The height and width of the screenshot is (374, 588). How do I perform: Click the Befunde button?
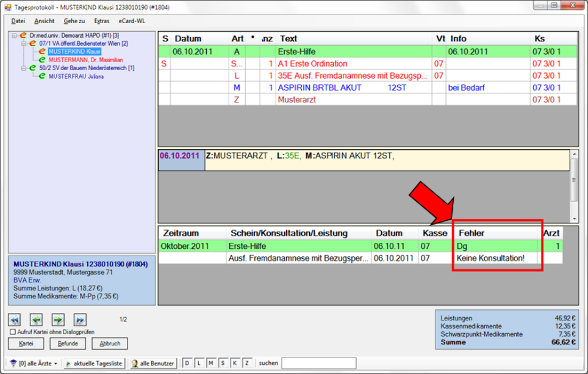click(x=68, y=343)
